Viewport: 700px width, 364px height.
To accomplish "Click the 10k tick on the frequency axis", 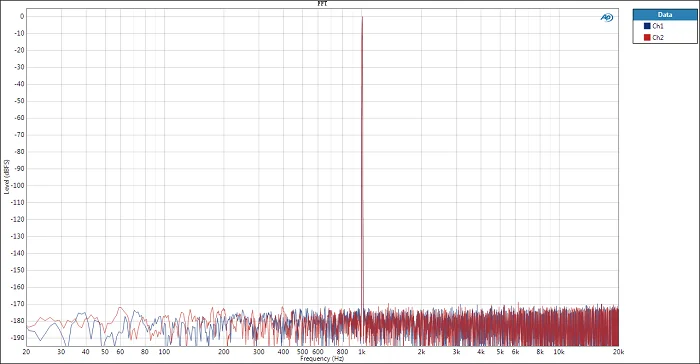I will [x=559, y=352].
